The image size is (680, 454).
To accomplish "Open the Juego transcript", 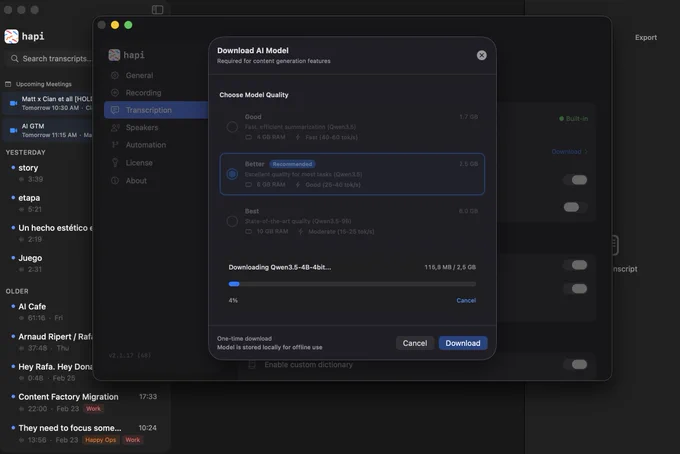I will click(48, 263).
